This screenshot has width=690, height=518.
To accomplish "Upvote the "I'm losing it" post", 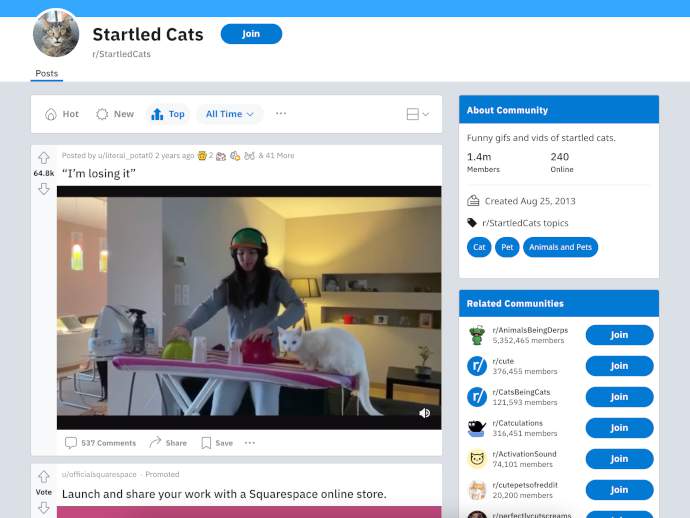I will tap(44, 158).
